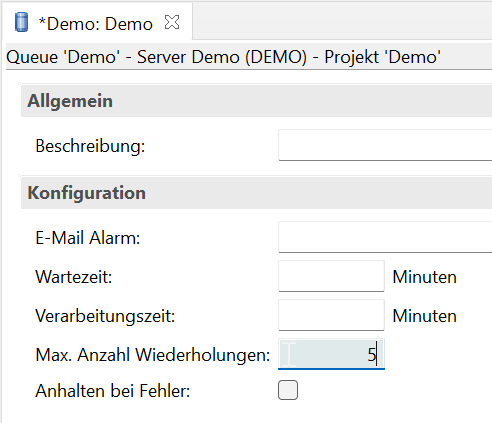The height and width of the screenshot is (423, 492).
Task: Click the E-Mail Alarm label
Action: [88, 238]
